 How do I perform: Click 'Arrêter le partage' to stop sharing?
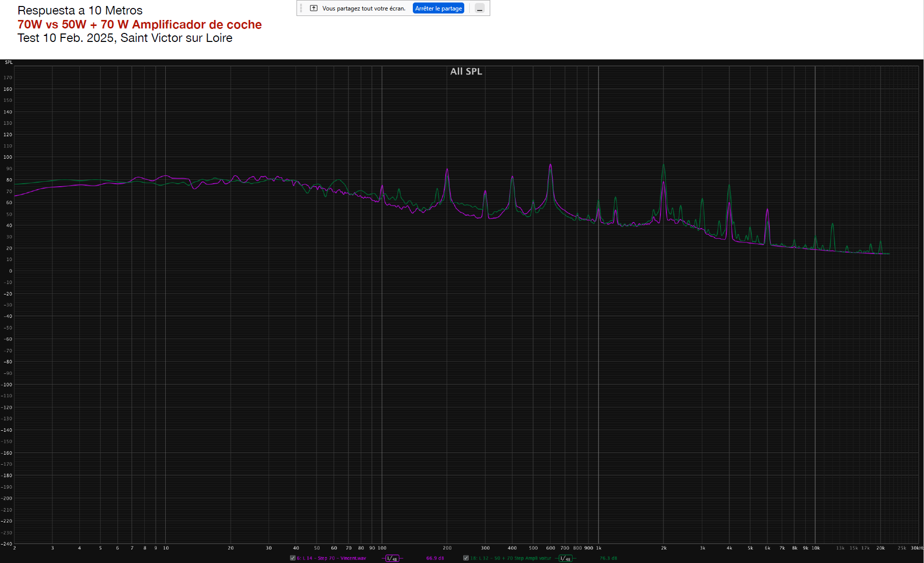(438, 8)
